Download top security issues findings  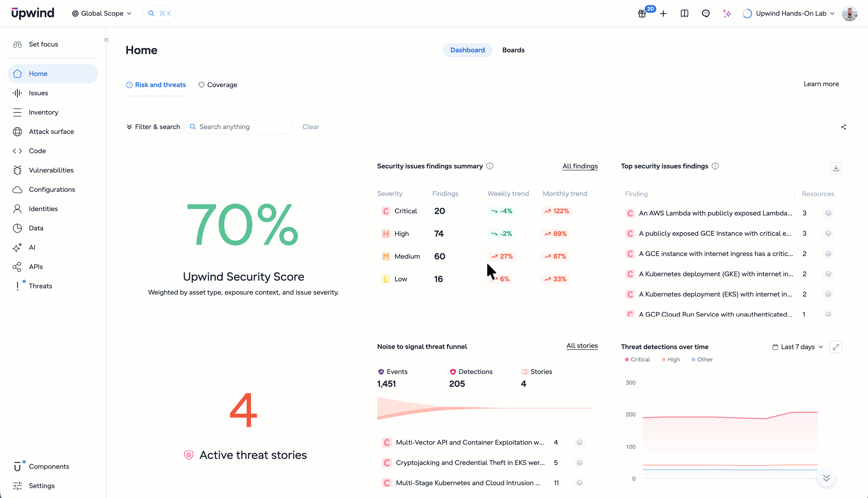pos(836,168)
